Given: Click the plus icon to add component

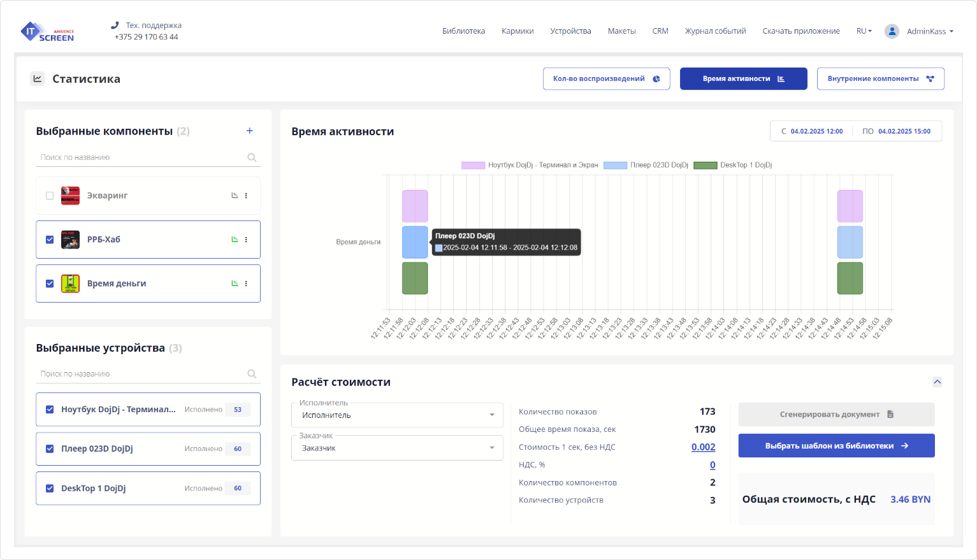Looking at the screenshot, I should (250, 131).
